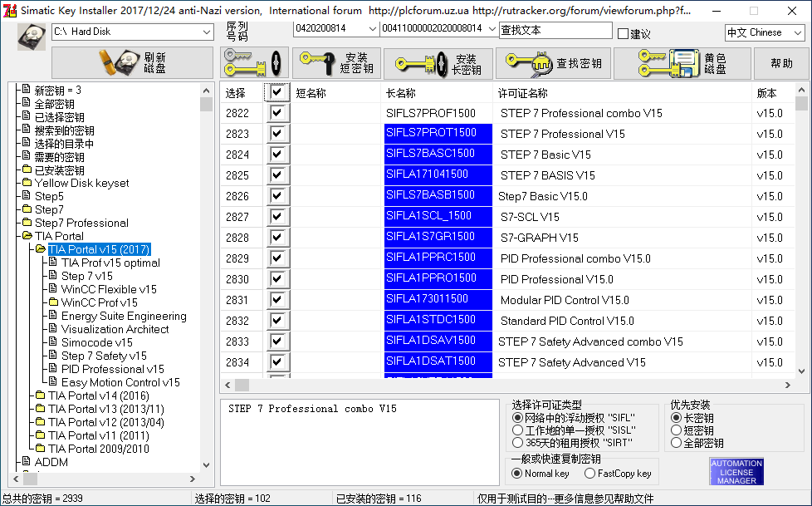This screenshot has height=506, width=812.
Task: Click the TIA Portal 2009/2010 folder icon
Action: click(41, 448)
